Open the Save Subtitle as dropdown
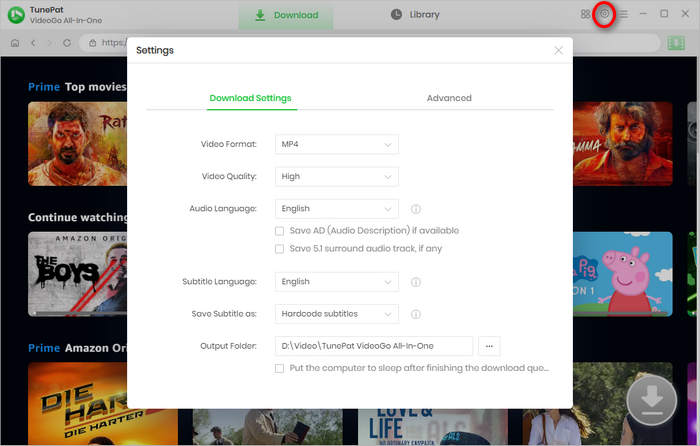This screenshot has width=700, height=446. pos(337,314)
